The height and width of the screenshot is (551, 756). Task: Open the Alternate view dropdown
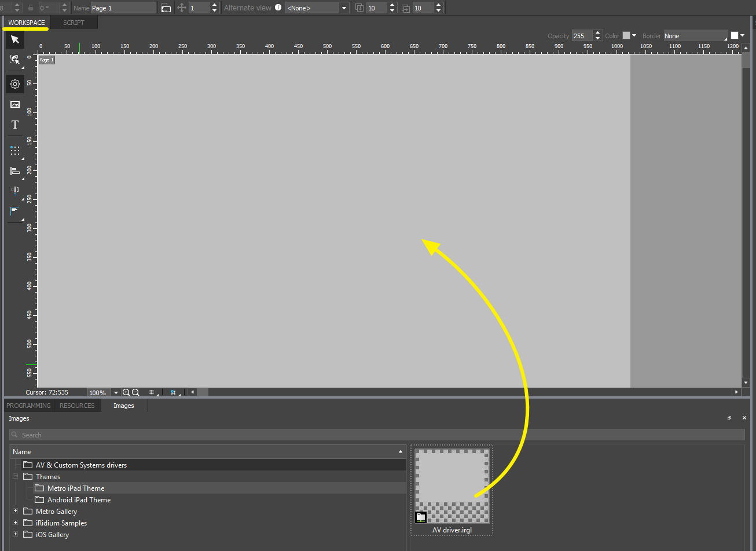pos(344,8)
